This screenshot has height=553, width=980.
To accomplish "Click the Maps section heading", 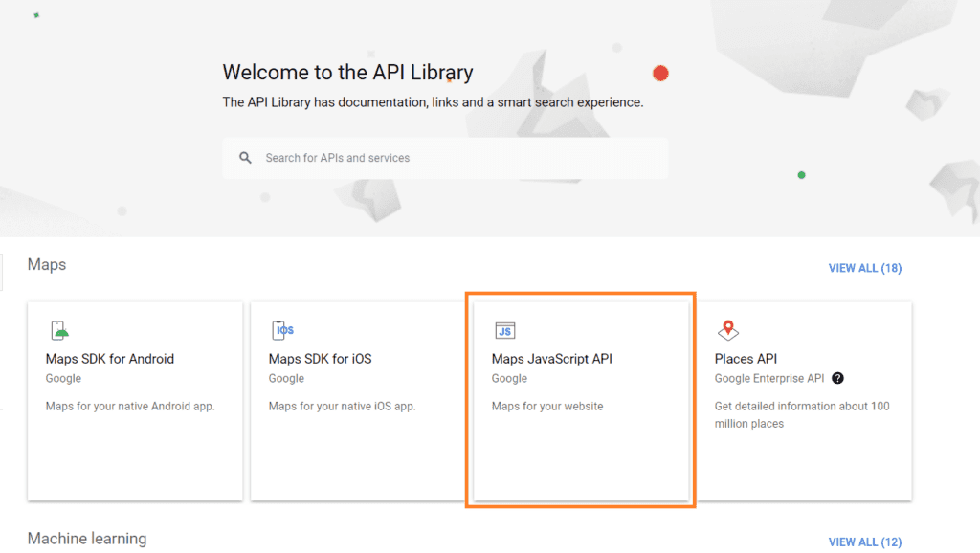I will click(x=47, y=264).
